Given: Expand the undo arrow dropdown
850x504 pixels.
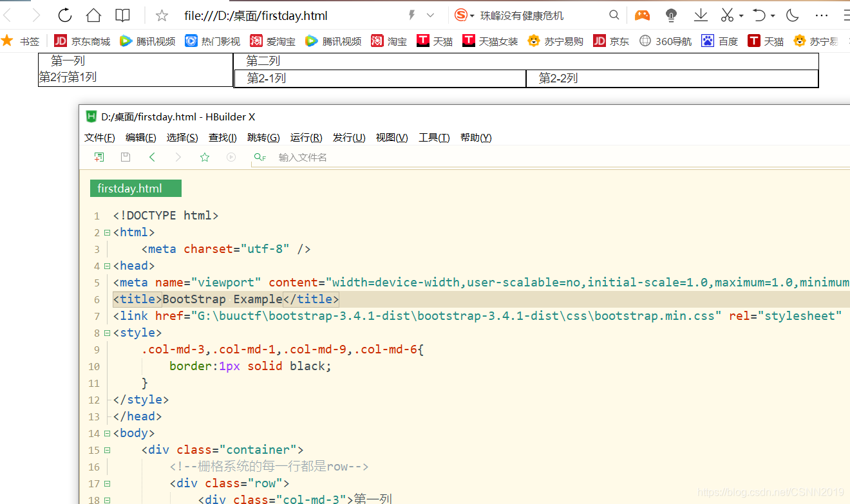Looking at the screenshot, I should click(x=773, y=16).
